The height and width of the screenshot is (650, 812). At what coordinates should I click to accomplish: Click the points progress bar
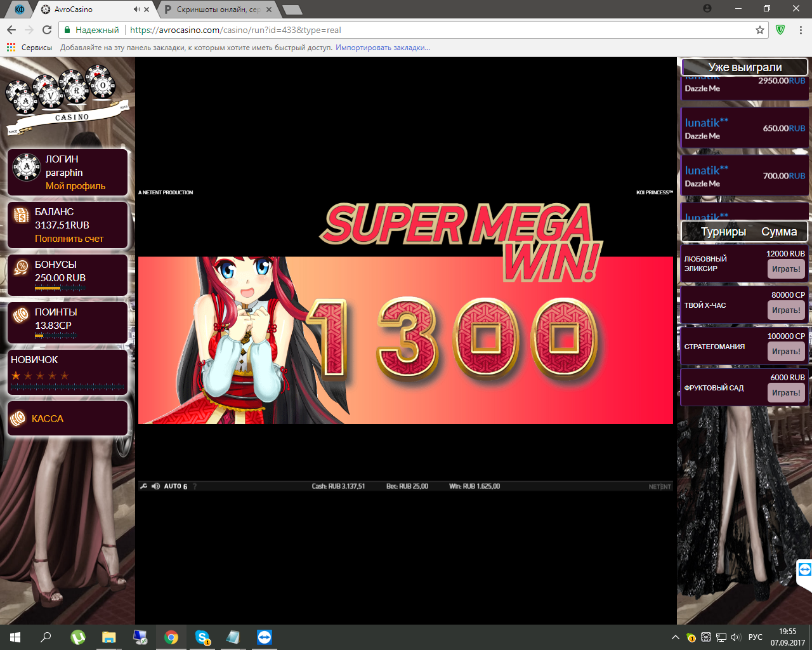55,335
